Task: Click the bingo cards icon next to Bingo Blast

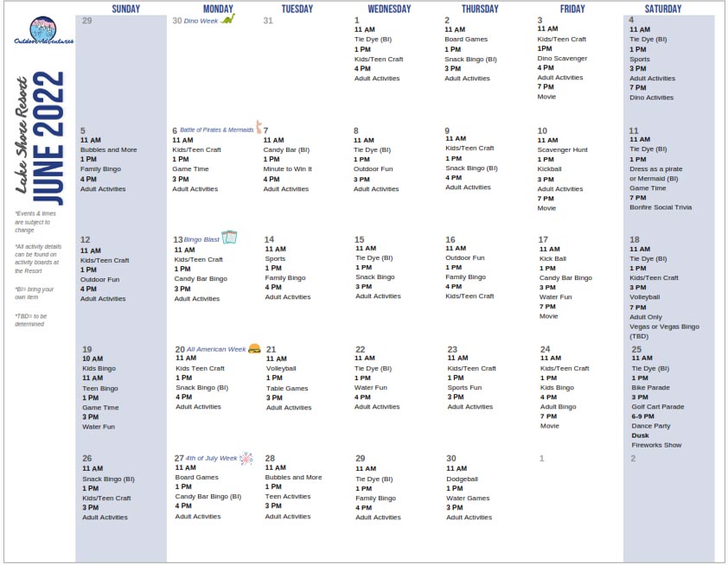Action: point(229,237)
